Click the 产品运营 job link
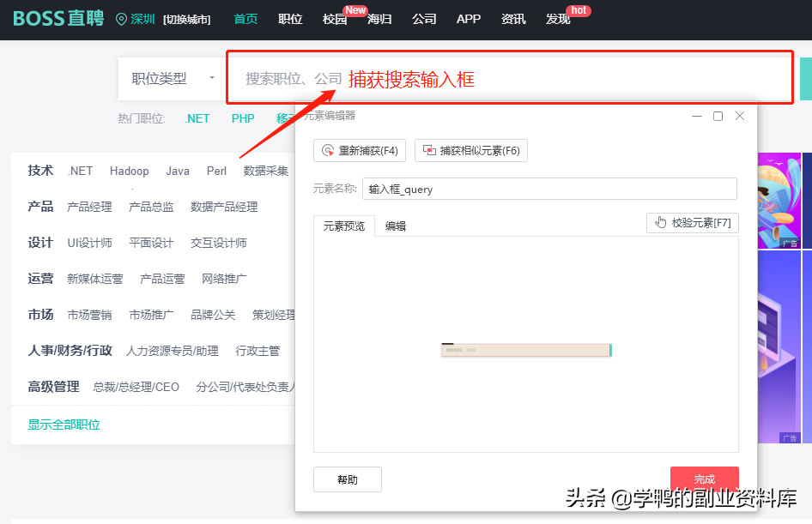 (162, 279)
